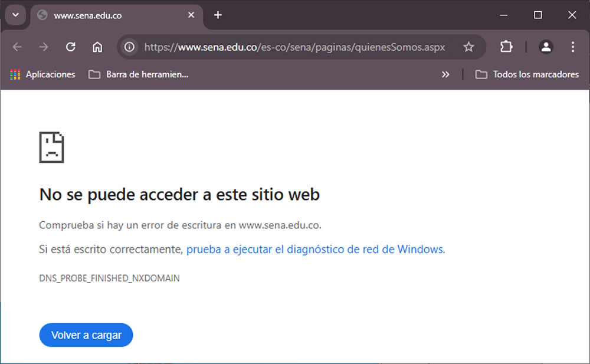This screenshot has width=590, height=364.
Task: Reload the page with the refresh icon
Action: [70, 47]
